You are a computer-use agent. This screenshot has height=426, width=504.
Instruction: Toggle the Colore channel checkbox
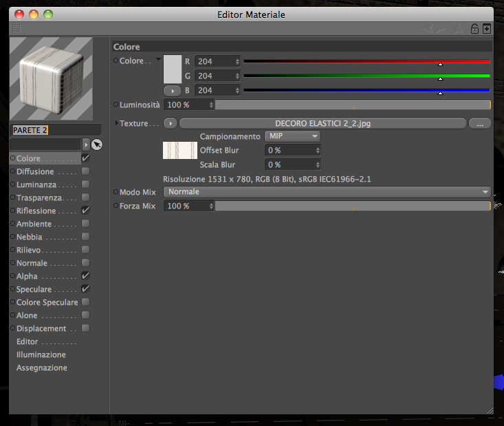click(x=85, y=158)
